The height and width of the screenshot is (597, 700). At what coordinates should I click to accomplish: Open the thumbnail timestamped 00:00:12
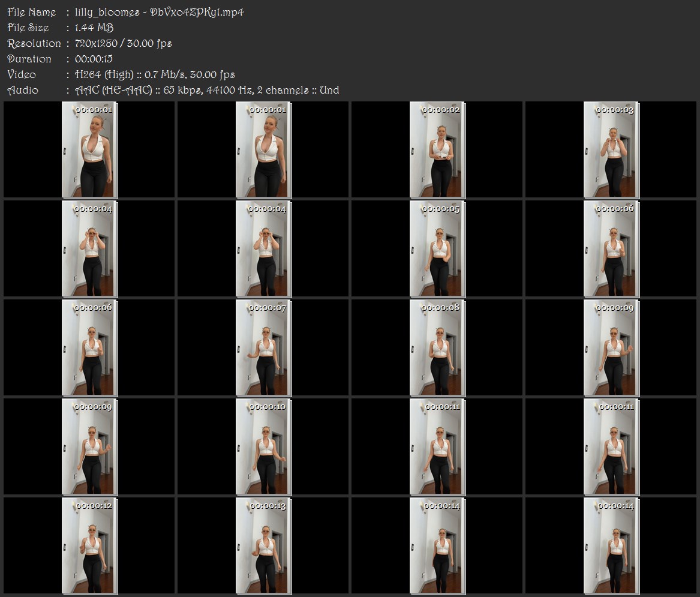click(89, 546)
